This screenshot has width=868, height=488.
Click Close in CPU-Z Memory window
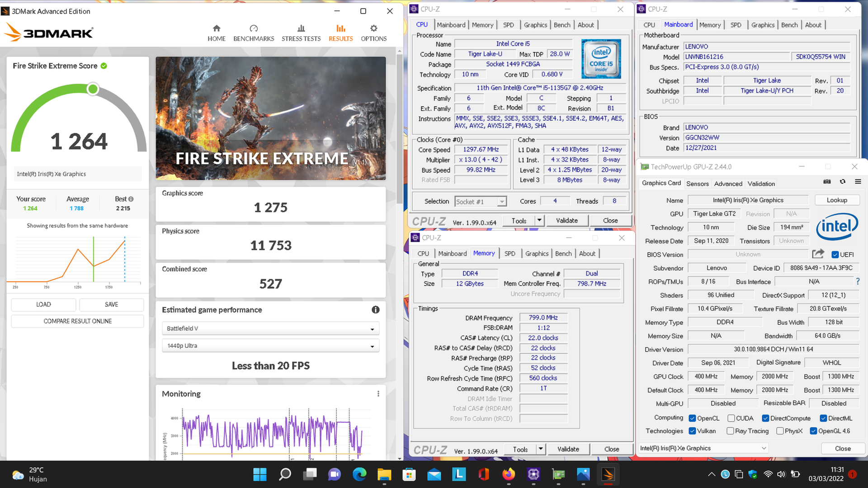pos(611,449)
